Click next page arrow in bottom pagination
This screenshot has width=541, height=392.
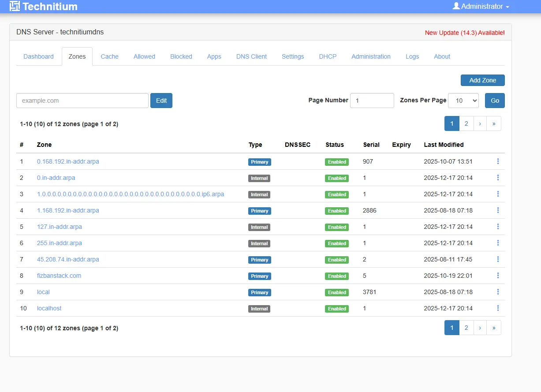480,328
